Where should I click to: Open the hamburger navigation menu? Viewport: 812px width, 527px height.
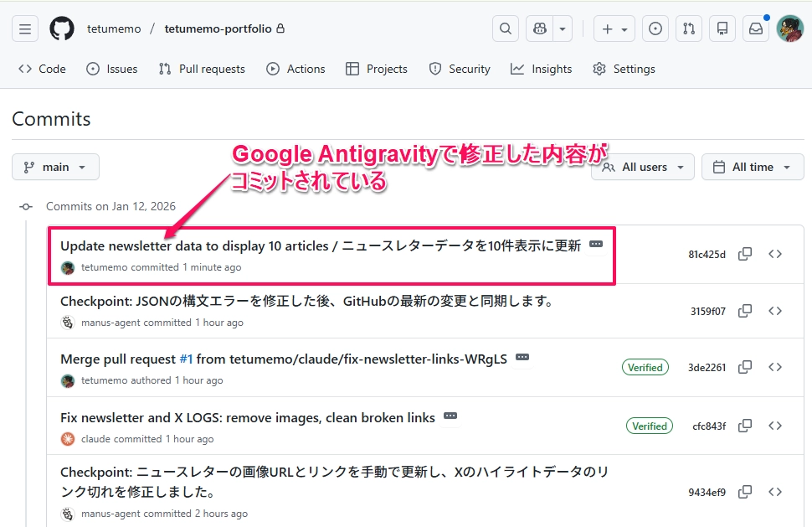tap(25, 28)
